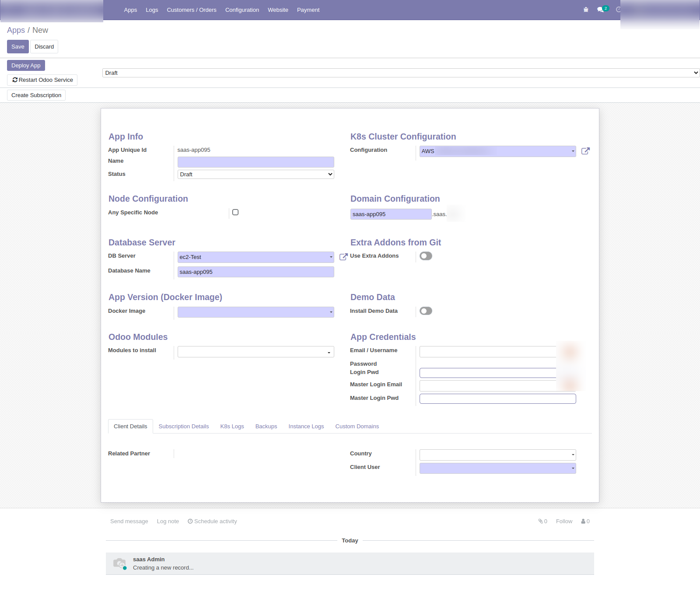This screenshot has height=598, width=700.
Task: Open the Country dropdown
Action: coord(497,455)
